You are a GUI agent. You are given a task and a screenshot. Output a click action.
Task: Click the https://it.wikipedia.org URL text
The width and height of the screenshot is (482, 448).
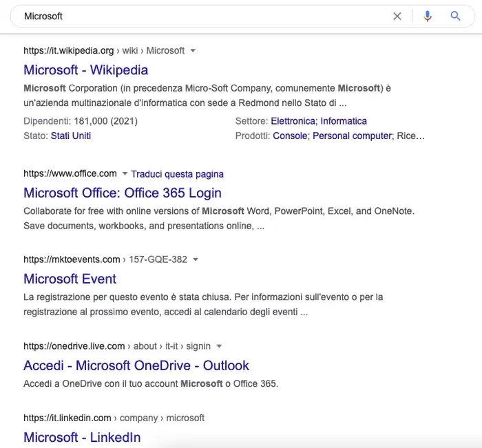click(x=69, y=51)
